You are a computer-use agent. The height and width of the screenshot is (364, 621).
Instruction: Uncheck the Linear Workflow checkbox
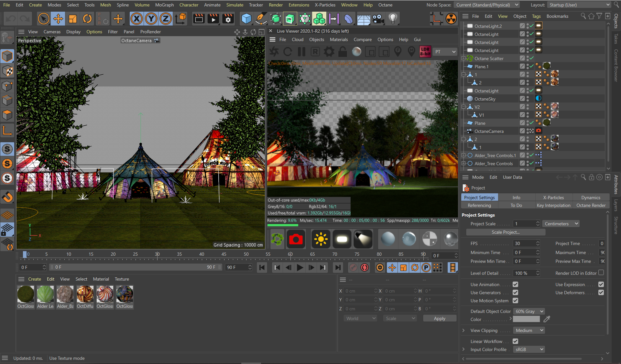pos(515,341)
